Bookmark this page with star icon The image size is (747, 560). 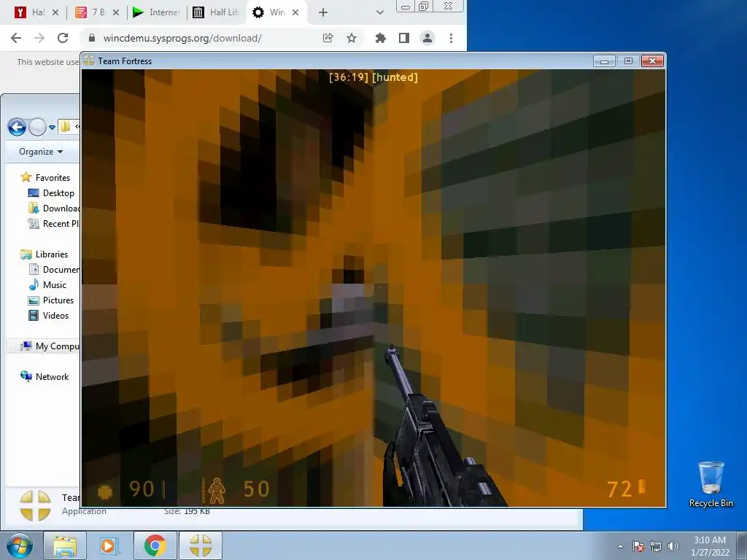352,38
